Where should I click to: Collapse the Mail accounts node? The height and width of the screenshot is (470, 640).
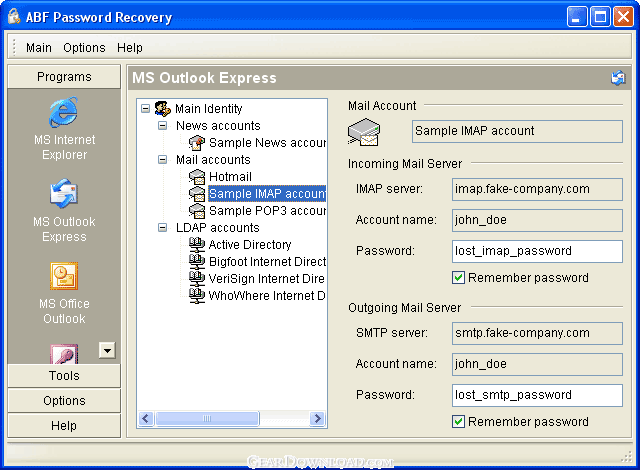162,160
